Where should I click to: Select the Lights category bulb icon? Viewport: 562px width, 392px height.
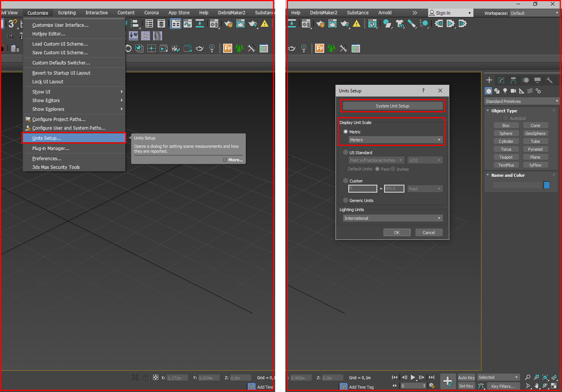click(x=505, y=91)
